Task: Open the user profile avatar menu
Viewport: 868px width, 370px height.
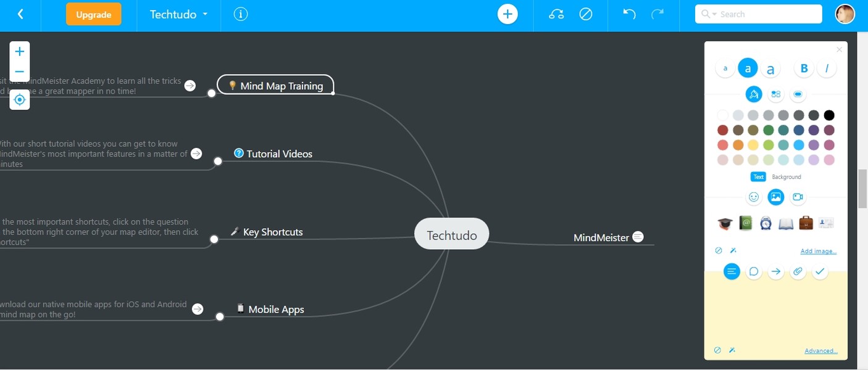Action: click(x=845, y=14)
